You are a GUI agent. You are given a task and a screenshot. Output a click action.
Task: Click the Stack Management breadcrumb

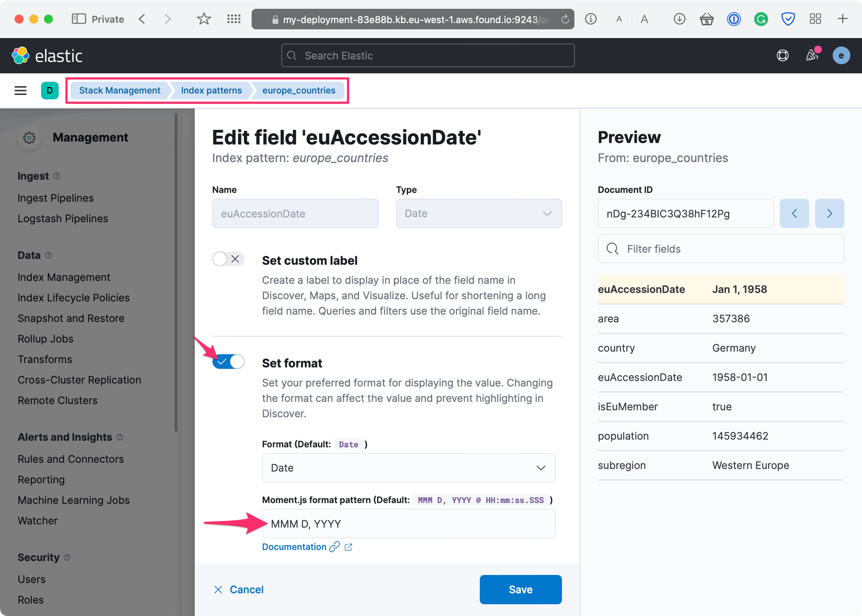pyautogui.click(x=120, y=90)
